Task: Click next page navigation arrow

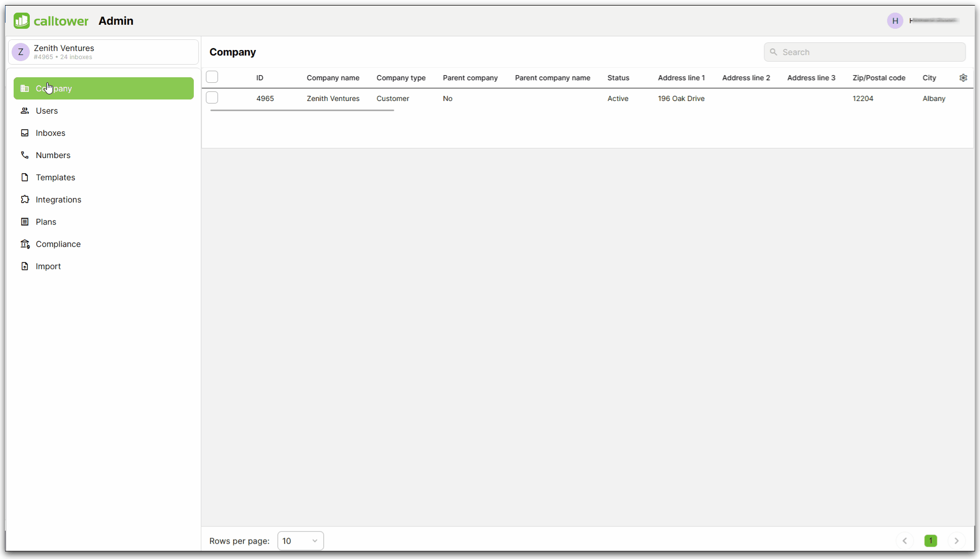Action: coord(957,541)
